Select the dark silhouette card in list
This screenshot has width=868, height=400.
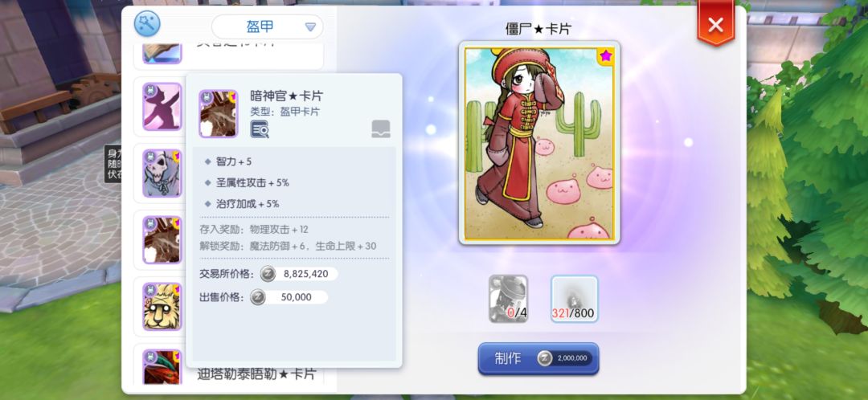coord(162,107)
